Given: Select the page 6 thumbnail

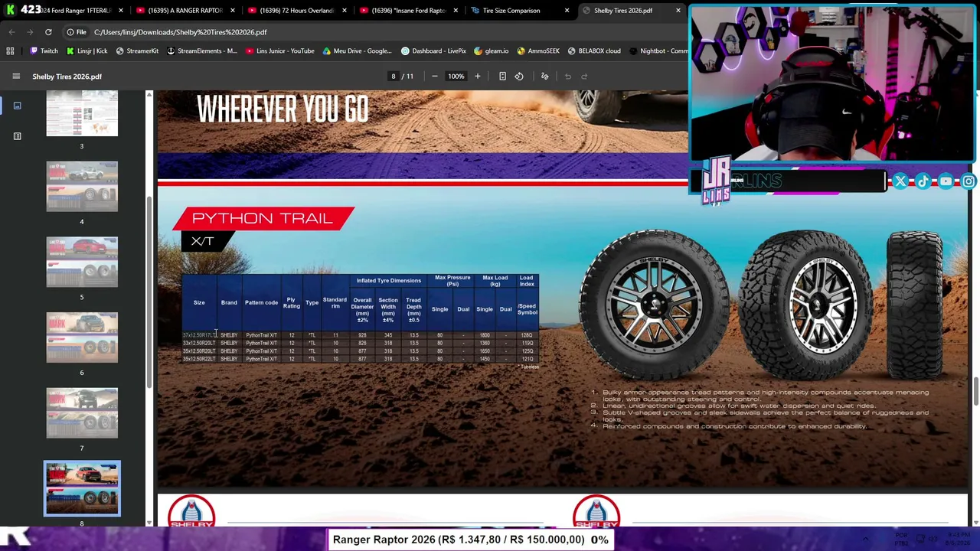Looking at the screenshot, I should pyautogui.click(x=82, y=337).
